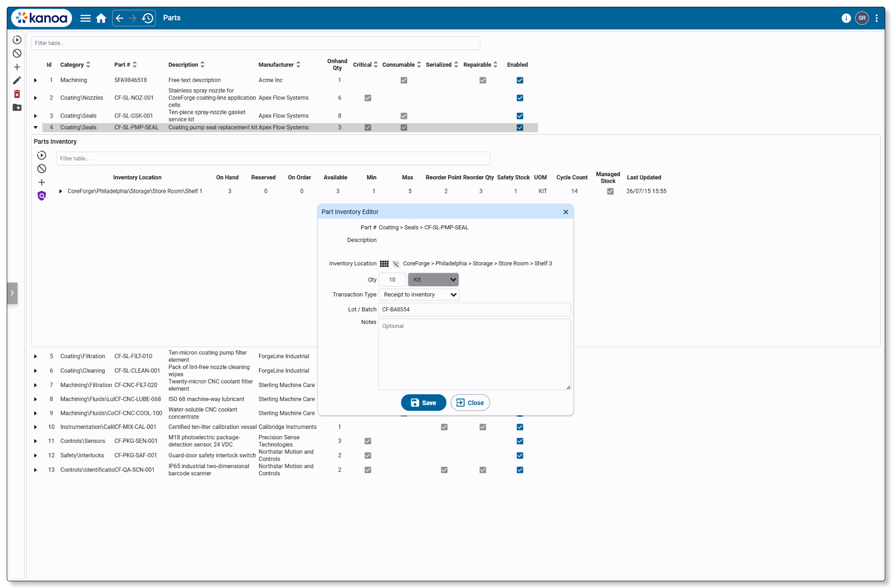Collapse row 4 CF-SL-PMP-SEAL details
Image resolution: width=892 pixels, height=588 pixels.
tap(36, 128)
